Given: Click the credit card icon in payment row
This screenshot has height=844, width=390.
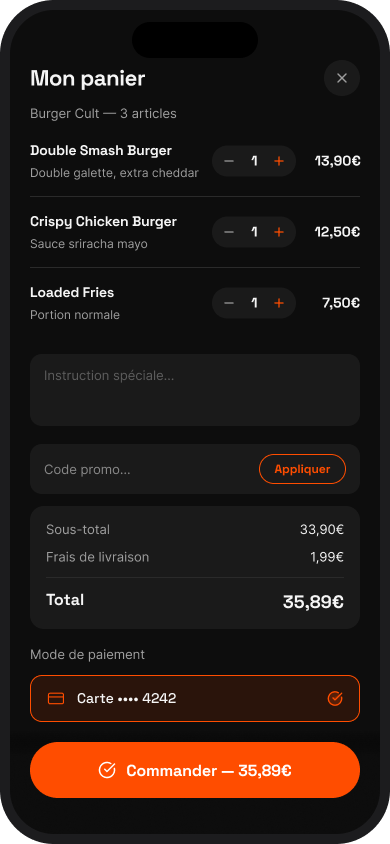Looking at the screenshot, I should (56, 699).
